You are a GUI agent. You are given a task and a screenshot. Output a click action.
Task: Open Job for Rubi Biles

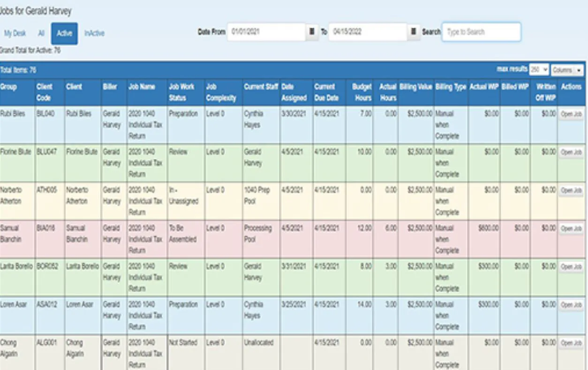pyautogui.click(x=571, y=114)
